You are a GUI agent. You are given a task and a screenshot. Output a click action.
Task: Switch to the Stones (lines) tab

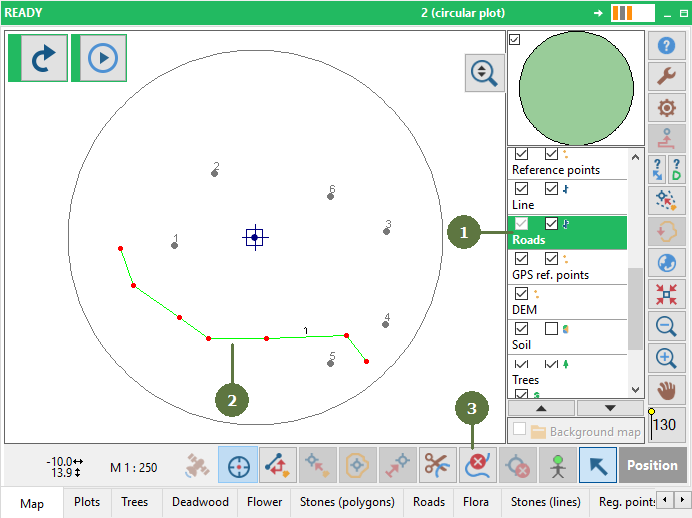pos(545,502)
